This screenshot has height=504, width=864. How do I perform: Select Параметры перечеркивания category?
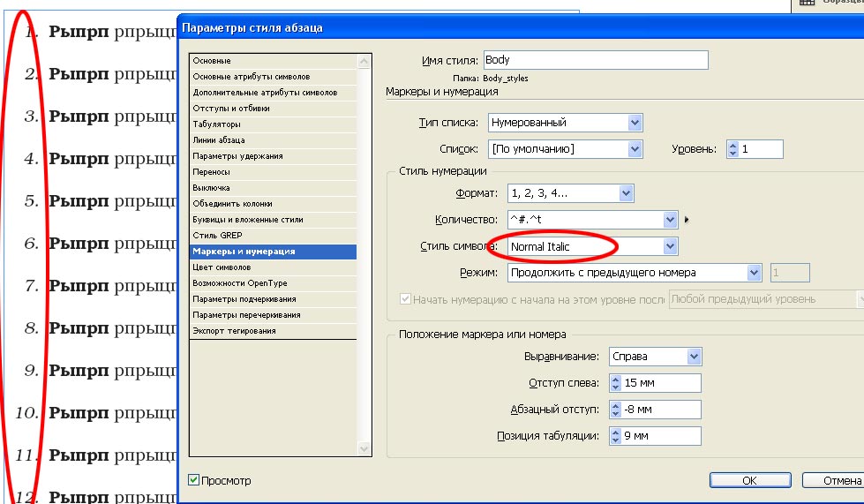click(274, 315)
